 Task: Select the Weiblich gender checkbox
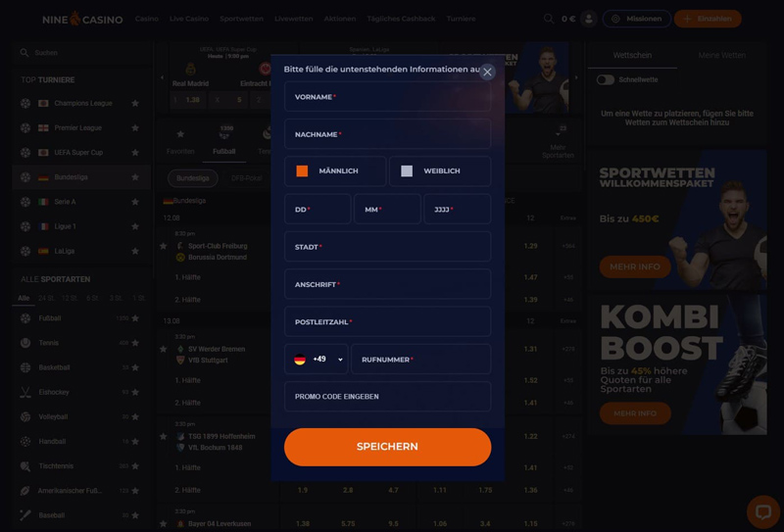click(x=407, y=171)
